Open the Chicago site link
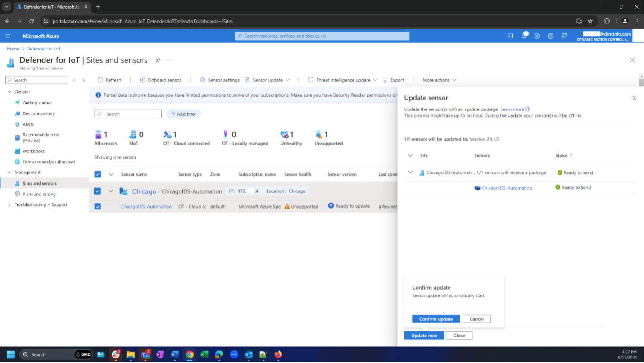The width and height of the screenshot is (644, 363). pyautogui.click(x=144, y=191)
